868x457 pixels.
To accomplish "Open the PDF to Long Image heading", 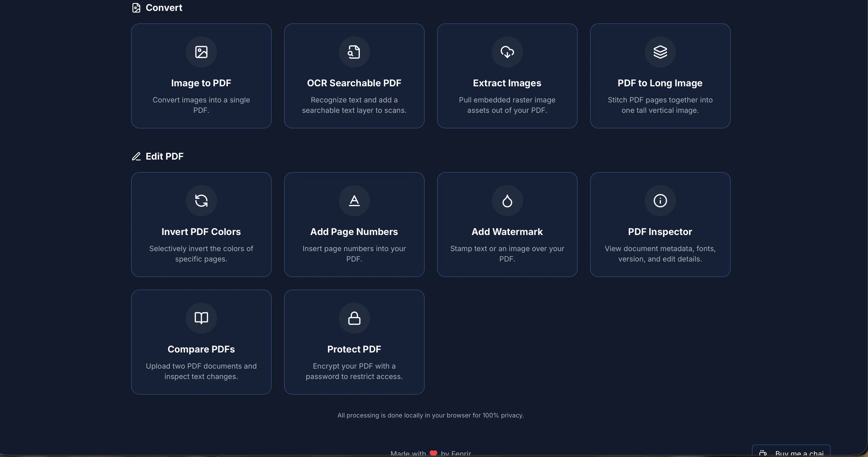I will tap(660, 83).
